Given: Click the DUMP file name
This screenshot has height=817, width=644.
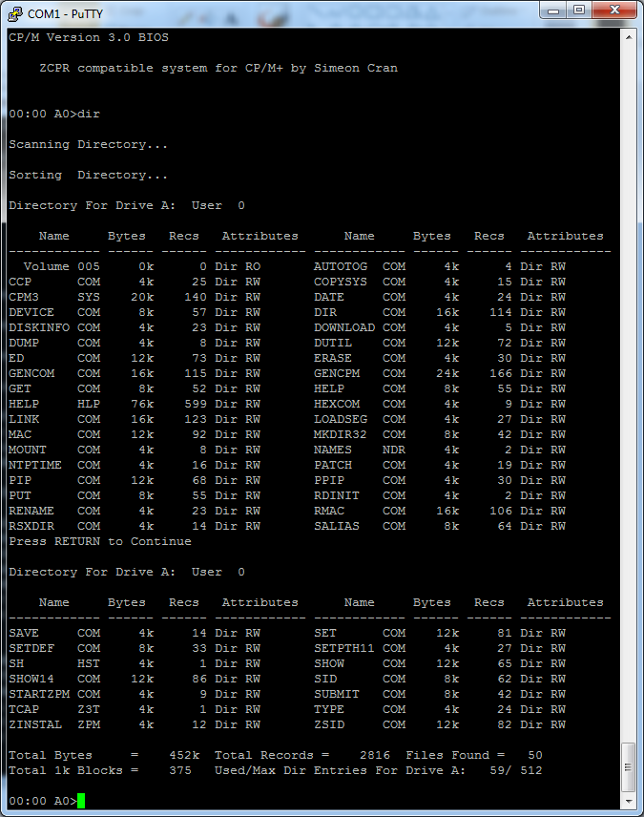Looking at the screenshot, I should pyautogui.click(x=24, y=343).
